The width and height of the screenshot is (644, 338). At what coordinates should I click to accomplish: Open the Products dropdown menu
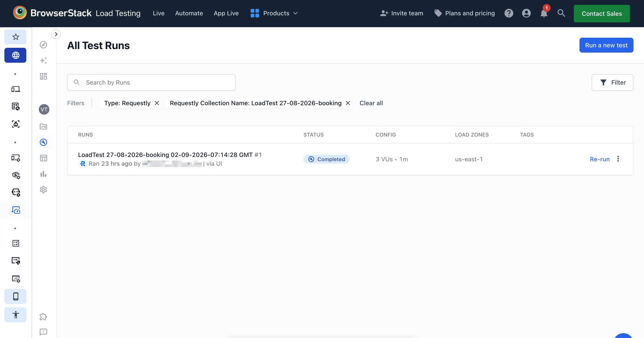click(x=274, y=13)
